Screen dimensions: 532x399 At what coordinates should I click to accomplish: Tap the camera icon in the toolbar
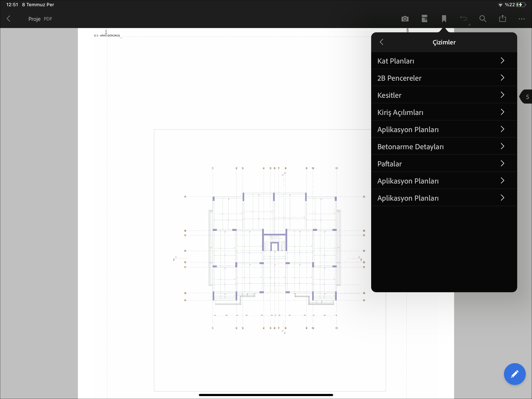405,19
